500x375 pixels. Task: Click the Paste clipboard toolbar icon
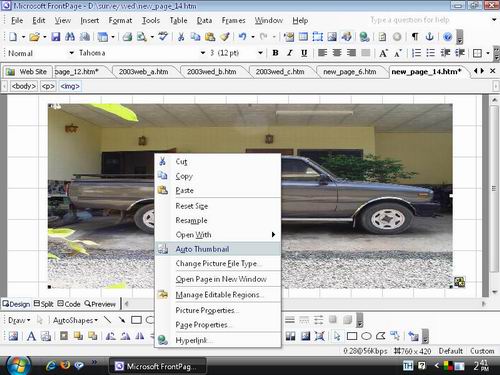click(210, 37)
